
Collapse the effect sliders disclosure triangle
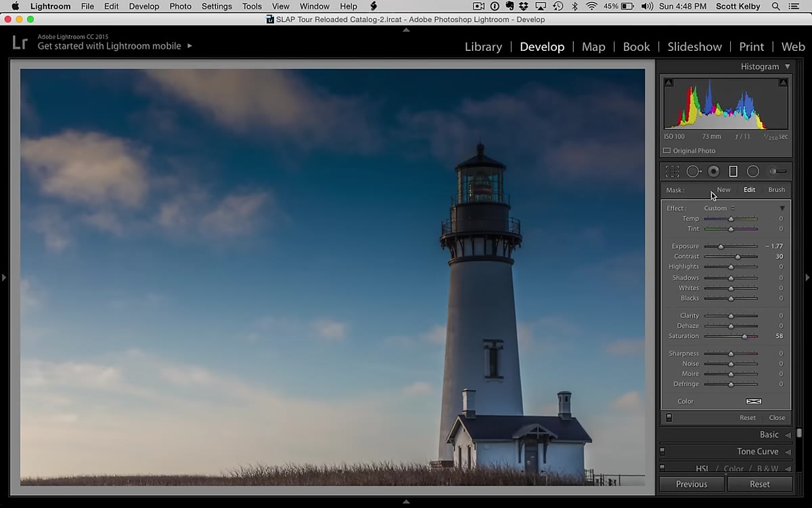tap(782, 208)
